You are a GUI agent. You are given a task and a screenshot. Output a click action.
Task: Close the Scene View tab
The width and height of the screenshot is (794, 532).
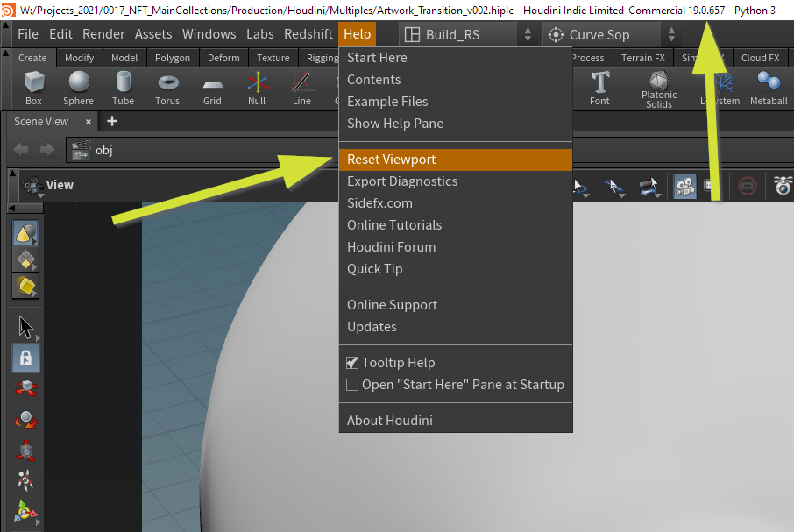pos(89,122)
